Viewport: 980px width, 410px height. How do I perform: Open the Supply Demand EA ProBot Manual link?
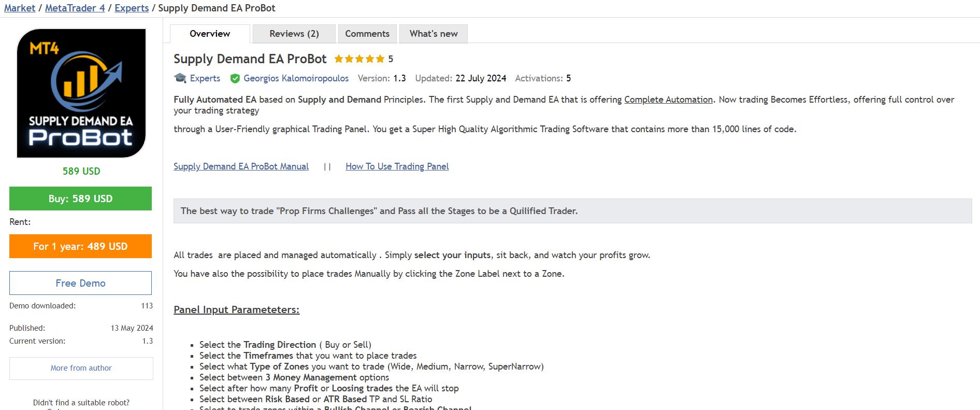coord(241,166)
